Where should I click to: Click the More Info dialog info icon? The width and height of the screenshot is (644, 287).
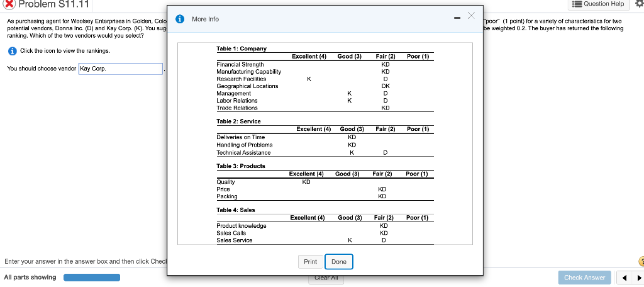click(x=179, y=19)
